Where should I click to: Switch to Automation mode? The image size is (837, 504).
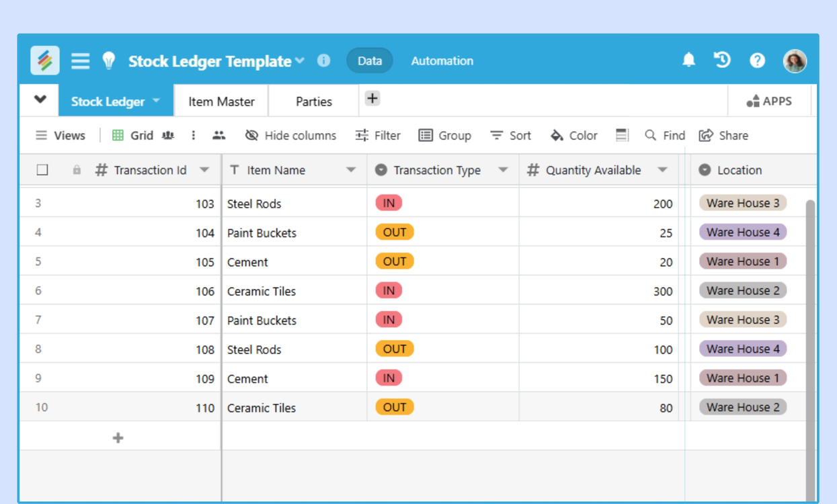[x=442, y=61]
